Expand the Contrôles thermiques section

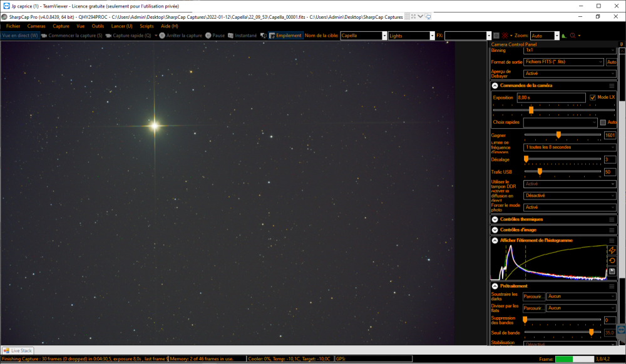coord(495,220)
